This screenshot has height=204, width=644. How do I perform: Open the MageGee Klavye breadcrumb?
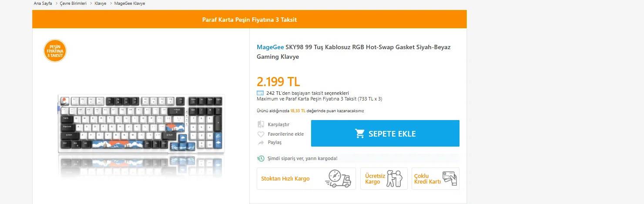pos(130,3)
